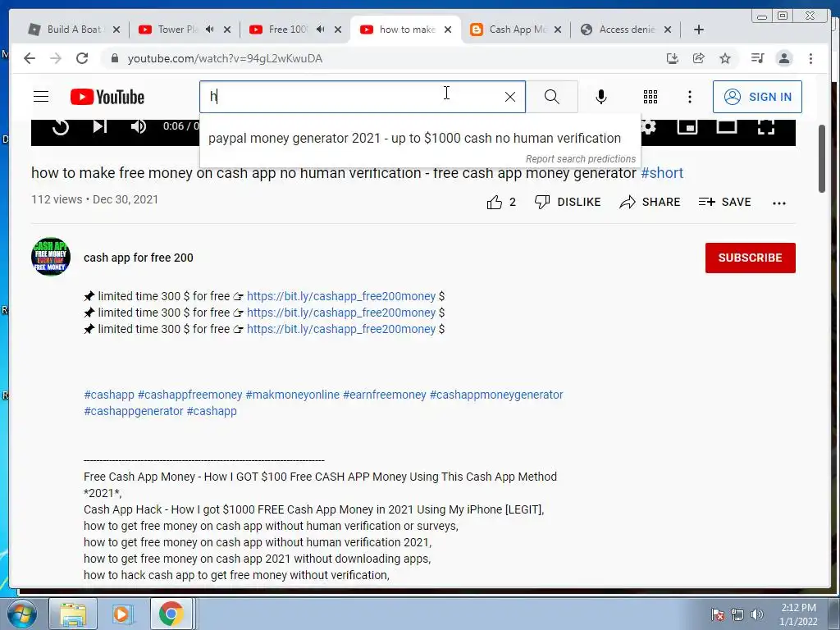Run search with magnifier button

point(552,97)
